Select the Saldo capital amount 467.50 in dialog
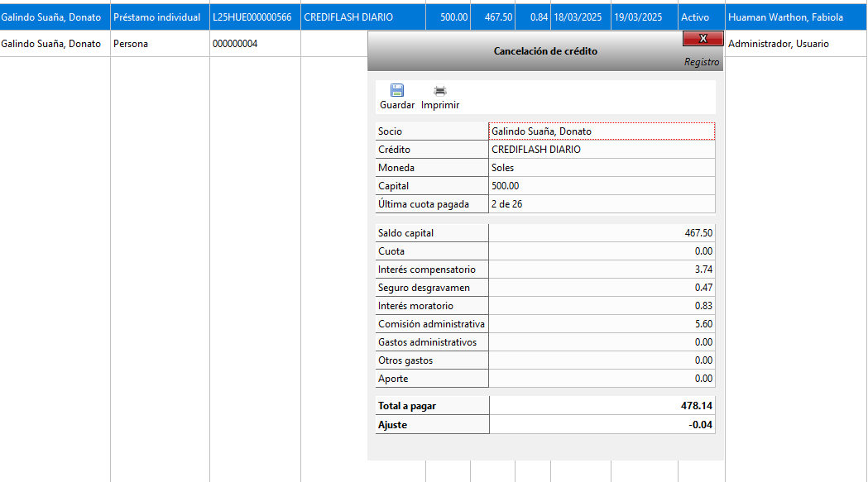Screen dimensions: 868x482 (601, 233)
